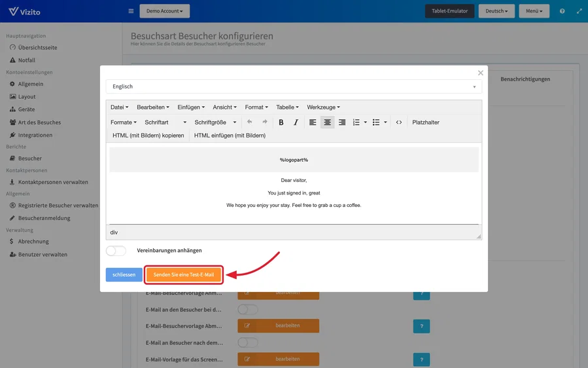The height and width of the screenshot is (368, 588).
Task: Open the Formate dropdown
Action: (124, 122)
